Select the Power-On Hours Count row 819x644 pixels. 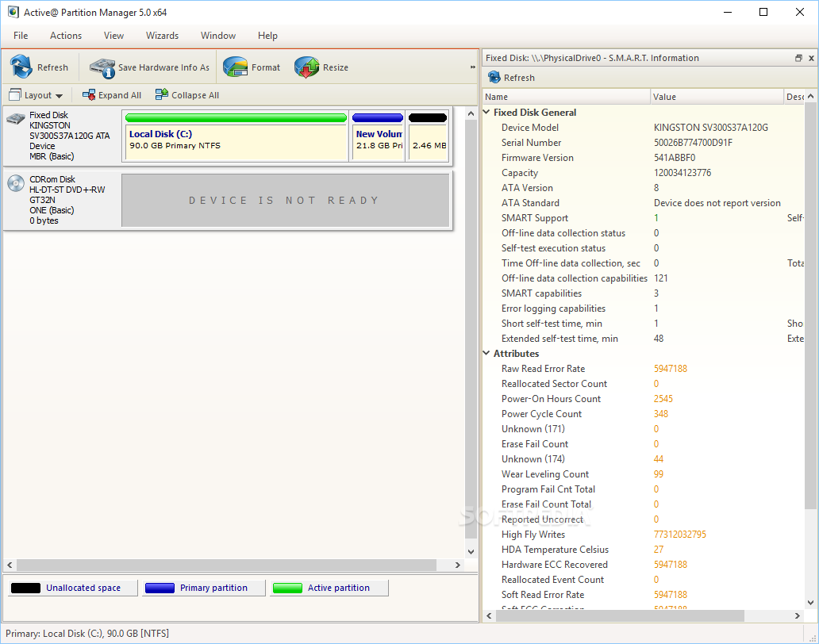(644, 399)
